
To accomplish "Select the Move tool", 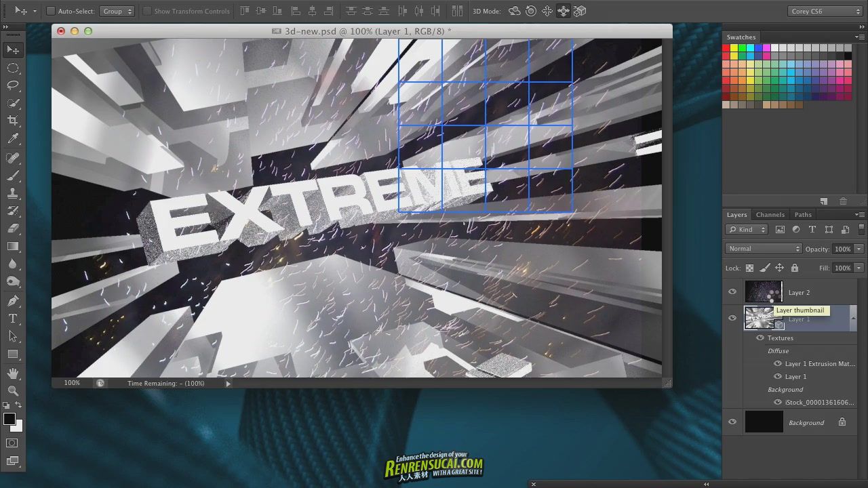I will click(13, 50).
